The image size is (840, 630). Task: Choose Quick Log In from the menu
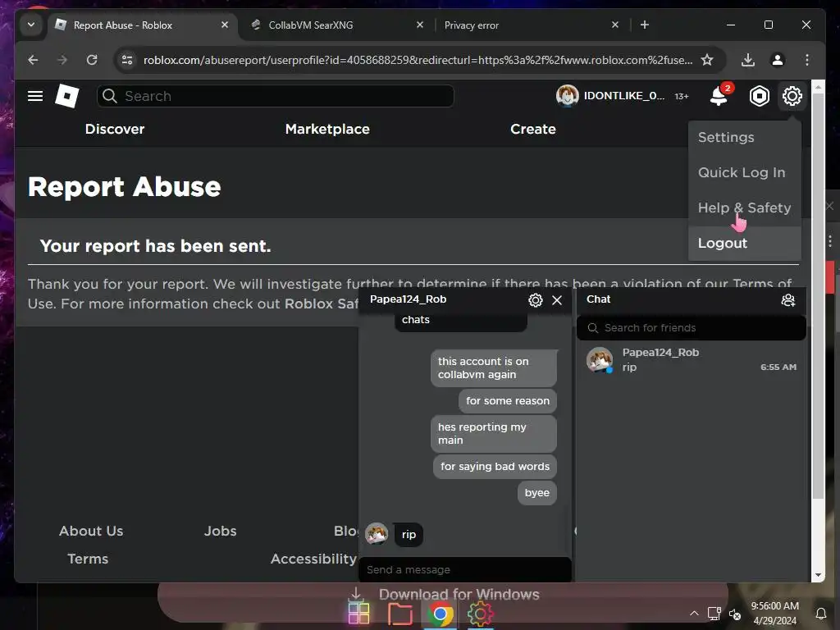[742, 172]
